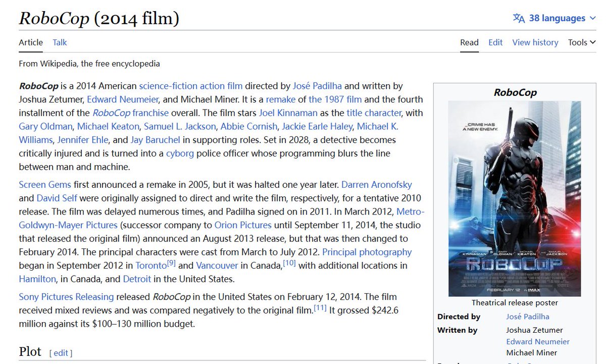Image resolution: width=606 pixels, height=364 pixels.
Task: Open the Orion Pictures link
Action: coord(243,225)
